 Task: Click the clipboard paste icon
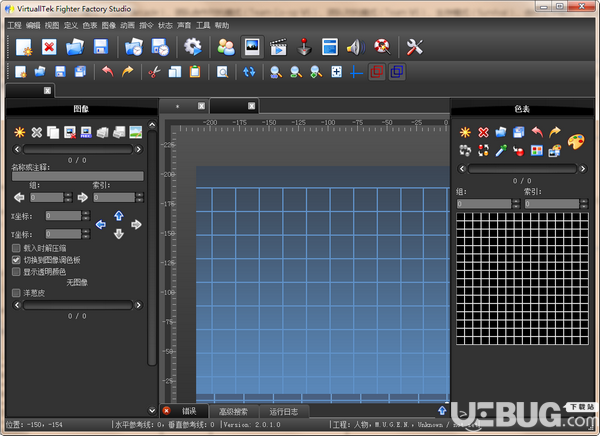(195, 72)
